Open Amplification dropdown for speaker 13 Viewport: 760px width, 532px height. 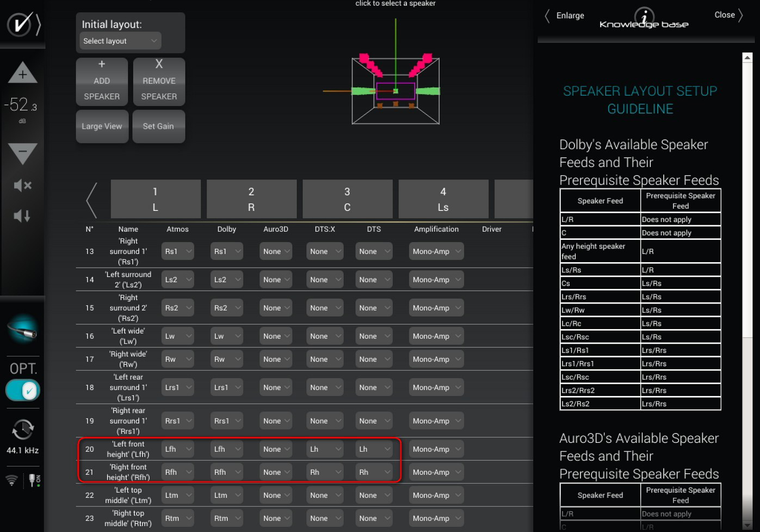pos(436,251)
